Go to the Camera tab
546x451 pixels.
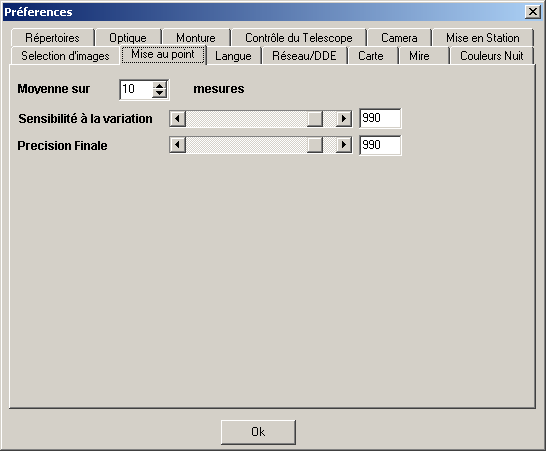coord(399,38)
